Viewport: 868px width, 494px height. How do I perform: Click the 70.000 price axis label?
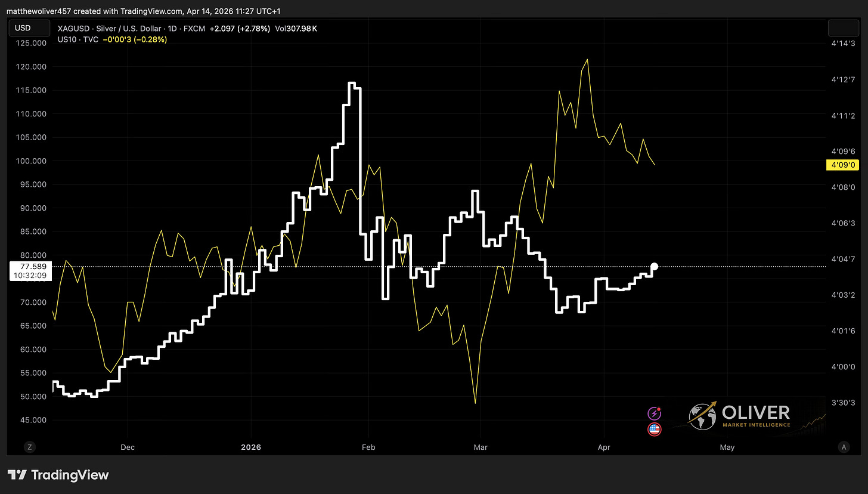(x=32, y=302)
